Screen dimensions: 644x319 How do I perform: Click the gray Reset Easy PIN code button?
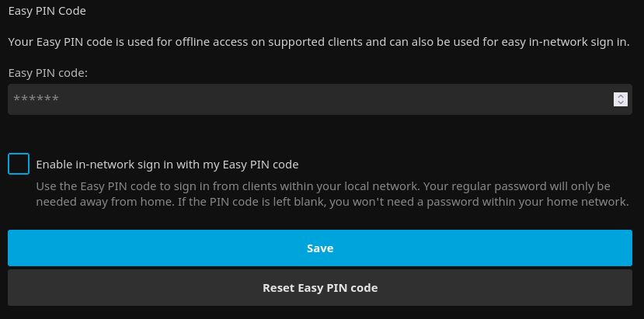click(x=320, y=288)
